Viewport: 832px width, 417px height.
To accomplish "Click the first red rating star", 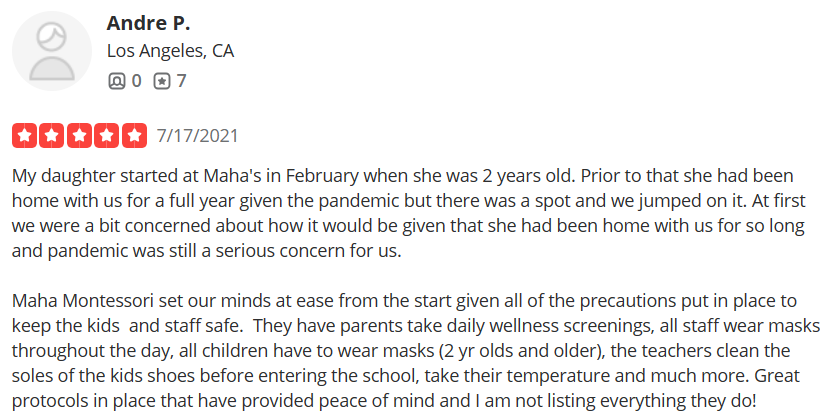I will pos(24,135).
